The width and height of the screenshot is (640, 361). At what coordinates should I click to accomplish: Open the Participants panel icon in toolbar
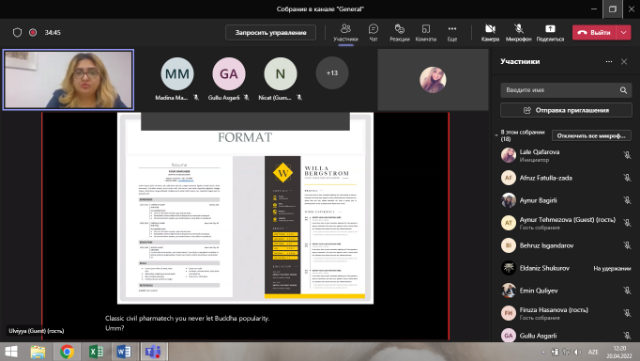(x=345, y=32)
